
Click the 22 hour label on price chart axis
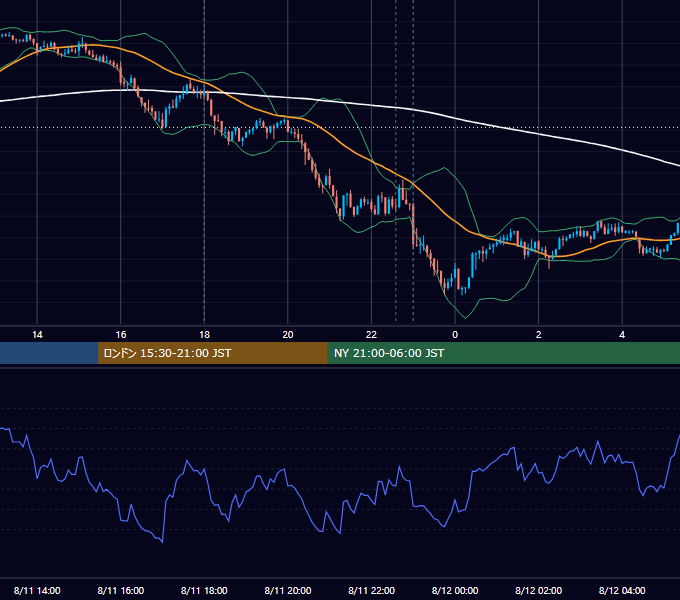(x=372, y=335)
